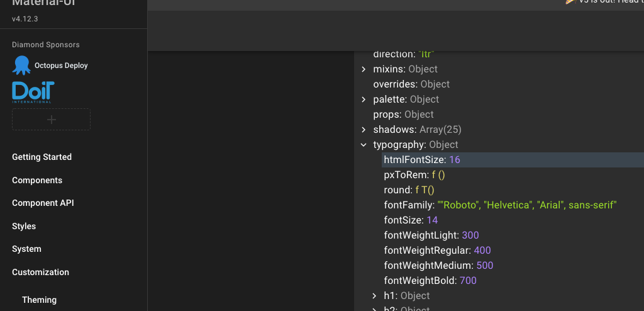Click the Diamond Sponsors heading
Viewport: 644px width, 311px height.
[45, 45]
